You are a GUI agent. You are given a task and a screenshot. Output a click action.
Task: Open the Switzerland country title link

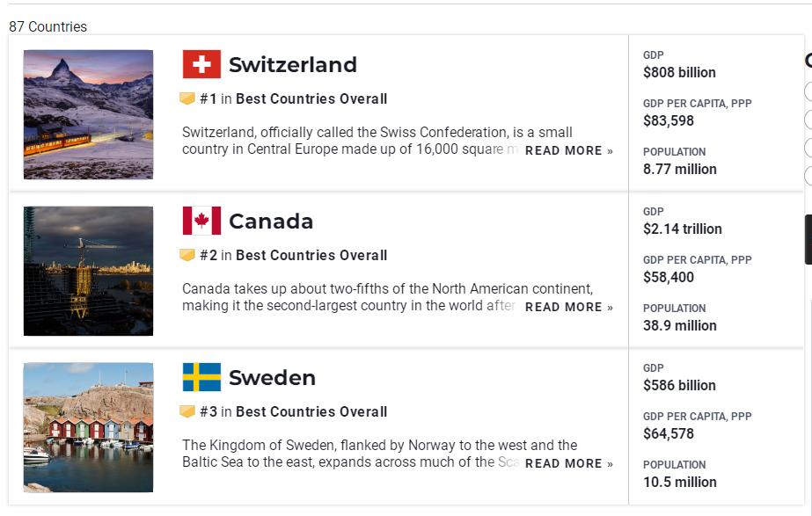pyautogui.click(x=292, y=65)
